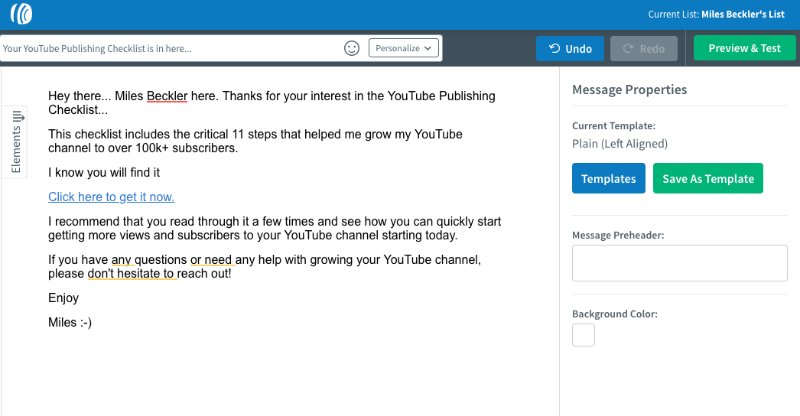Click the 'This checklist includes the critical 11 steps' paragraph
The width and height of the screenshot is (800, 416).
pos(255,141)
